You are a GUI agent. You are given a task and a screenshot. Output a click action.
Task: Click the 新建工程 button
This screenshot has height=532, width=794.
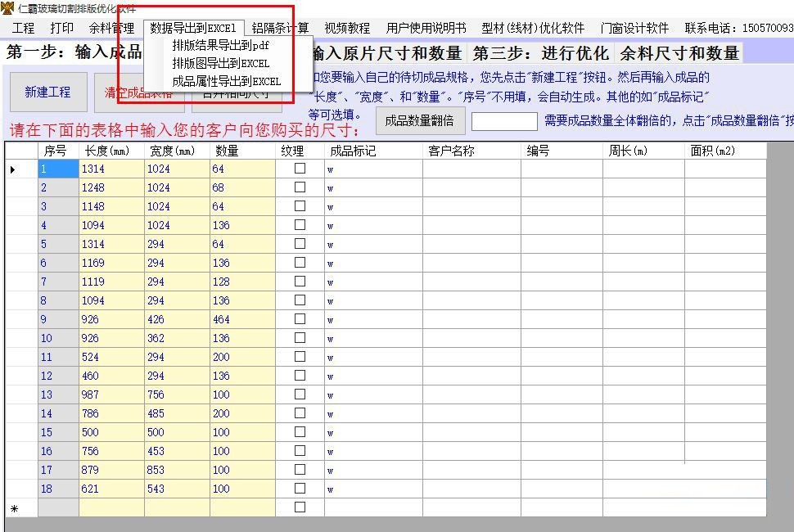[48, 92]
